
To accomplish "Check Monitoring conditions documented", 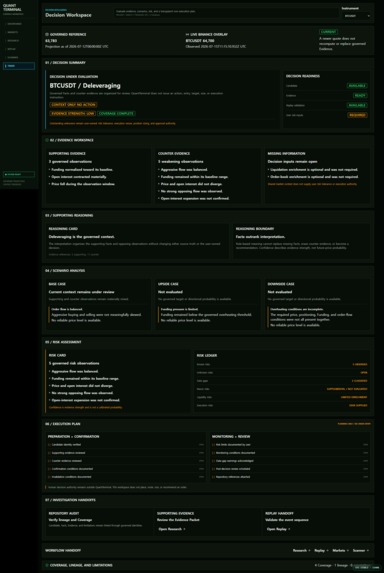I will 214,453.
